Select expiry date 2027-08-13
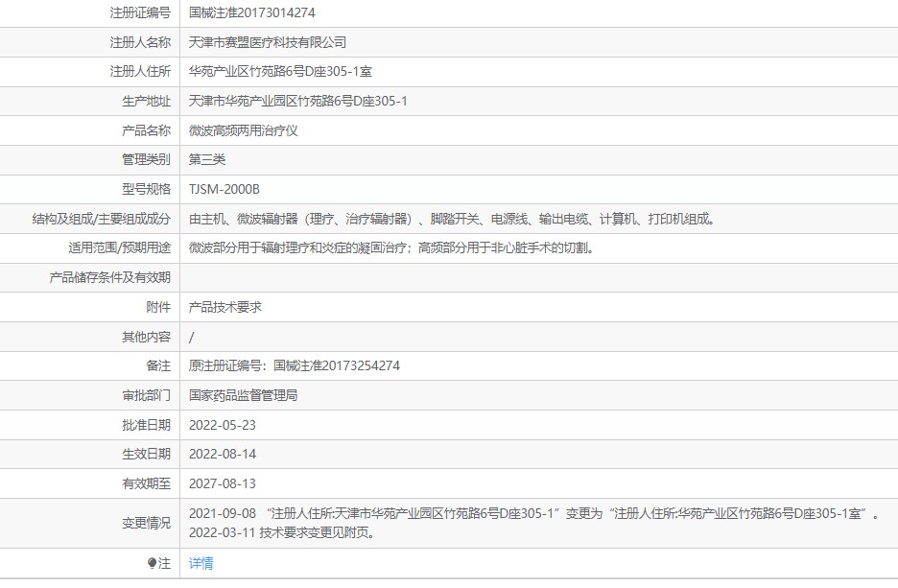This screenshot has width=898, height=588. (223, 483)
